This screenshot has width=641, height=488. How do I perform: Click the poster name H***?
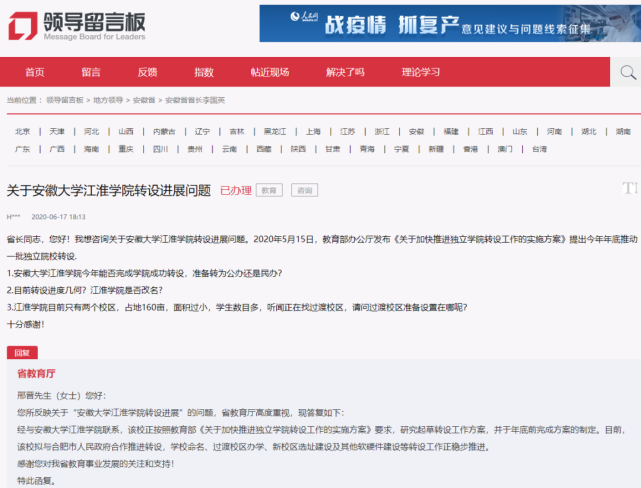coord(13,217)
